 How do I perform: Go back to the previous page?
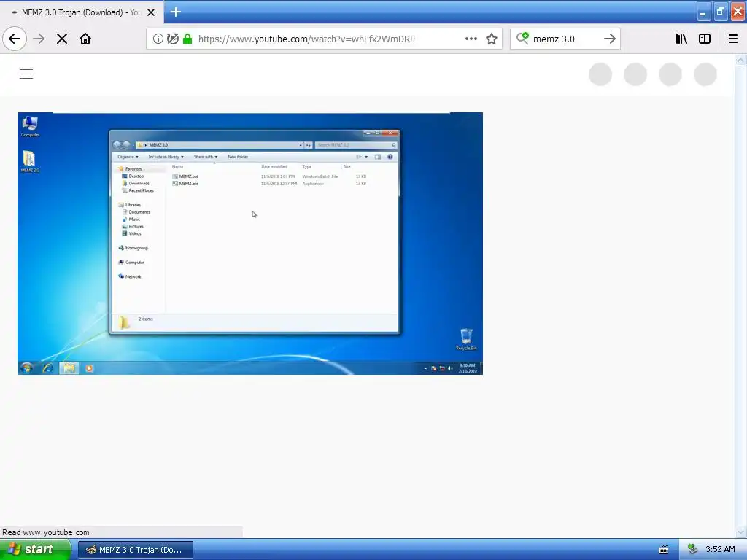(x=15, y=39)
